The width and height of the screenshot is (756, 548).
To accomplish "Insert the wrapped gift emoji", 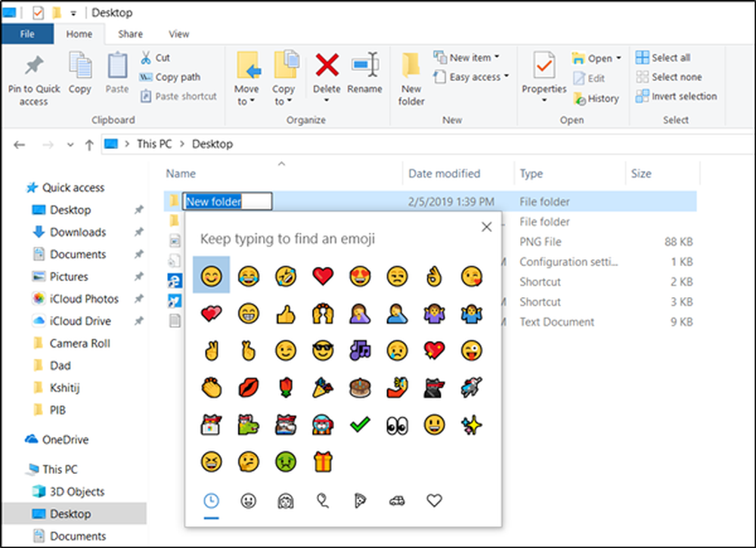I will (323, 461).
